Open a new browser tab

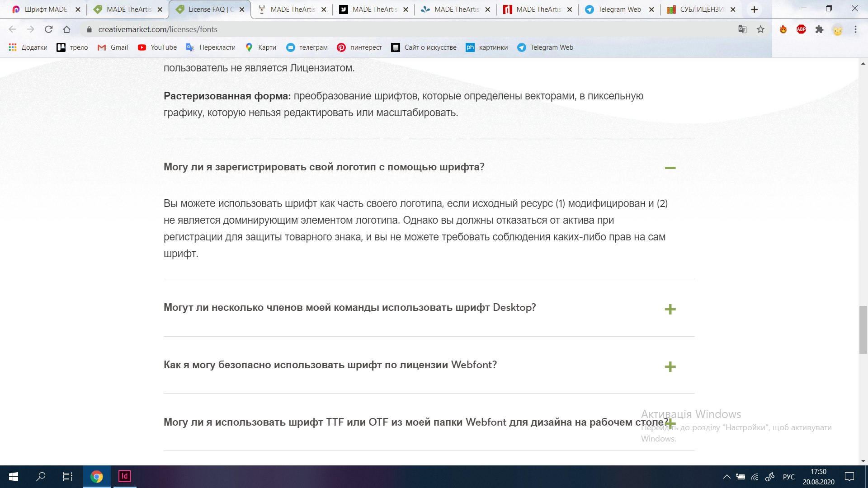coord(754,9)
